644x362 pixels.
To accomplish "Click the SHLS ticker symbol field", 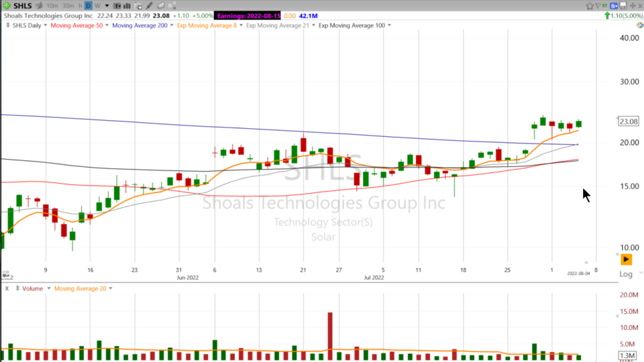I will (23, 6).
